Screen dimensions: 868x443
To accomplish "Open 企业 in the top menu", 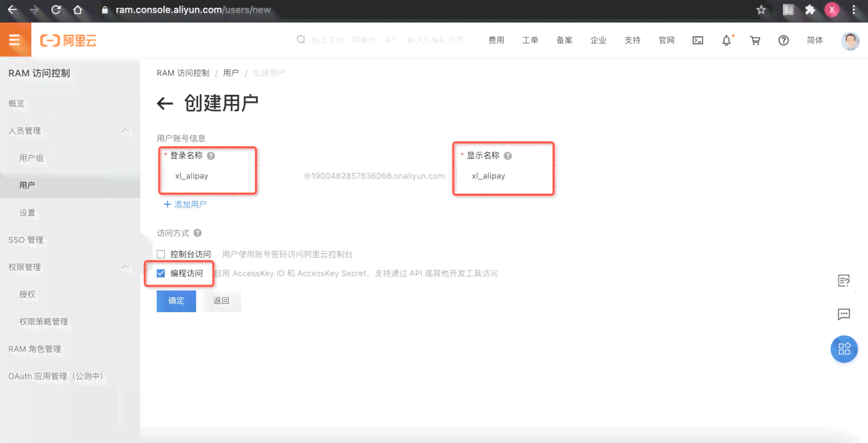I will point(598,40).
